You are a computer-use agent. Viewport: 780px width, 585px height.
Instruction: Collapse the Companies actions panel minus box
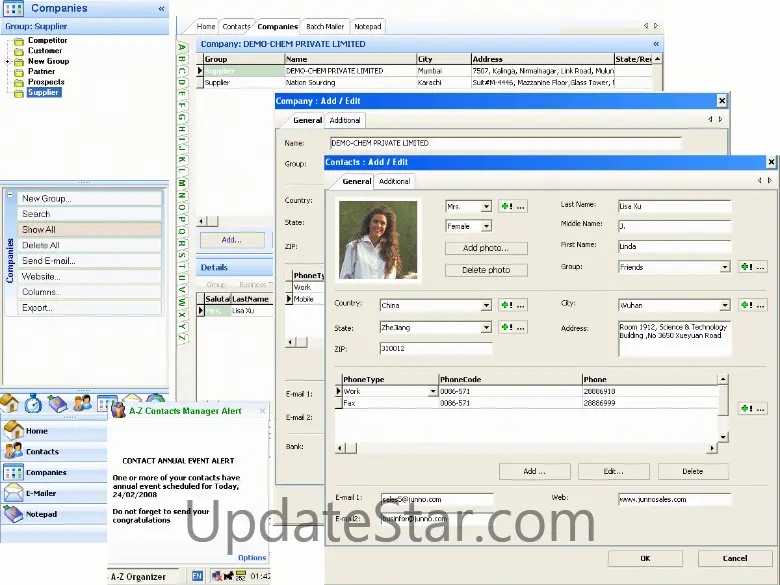(x=9, y=195)
